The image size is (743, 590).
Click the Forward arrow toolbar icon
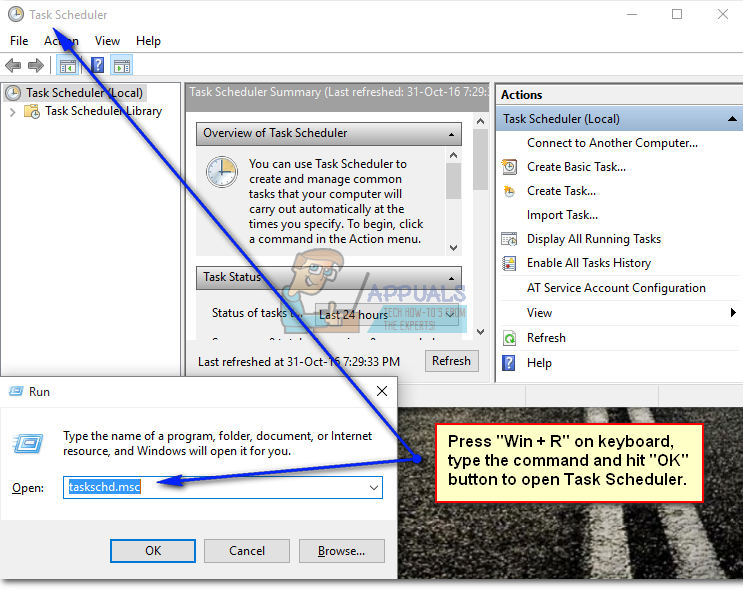[36, 65]
